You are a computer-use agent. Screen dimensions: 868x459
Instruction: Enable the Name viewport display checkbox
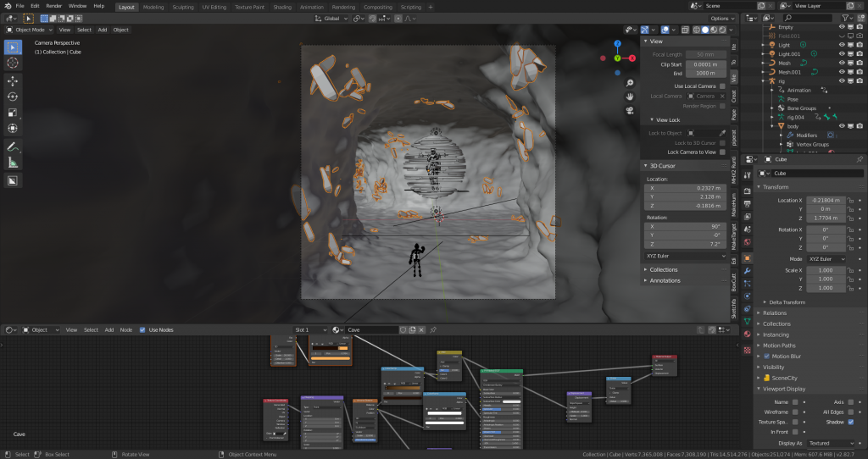pyautogui.click(x=795, y=402)
